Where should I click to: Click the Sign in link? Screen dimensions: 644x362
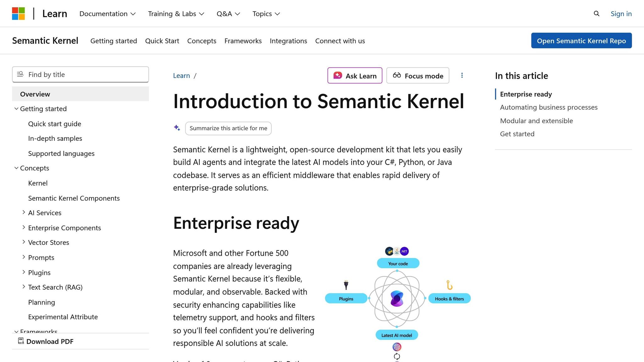621,14
